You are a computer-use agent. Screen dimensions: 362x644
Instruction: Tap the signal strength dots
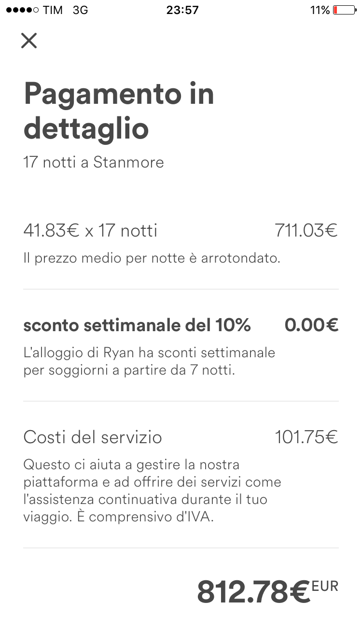[x=22, y=10]
